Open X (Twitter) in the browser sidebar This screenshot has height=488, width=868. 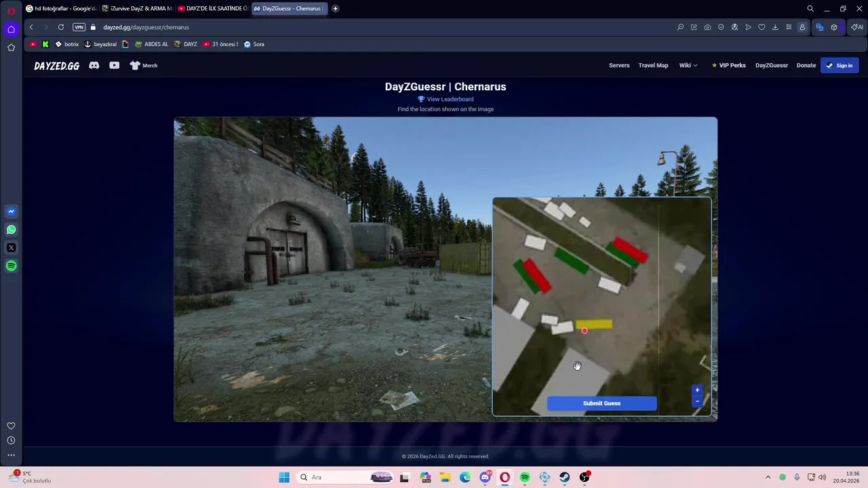tap(11, 248)
